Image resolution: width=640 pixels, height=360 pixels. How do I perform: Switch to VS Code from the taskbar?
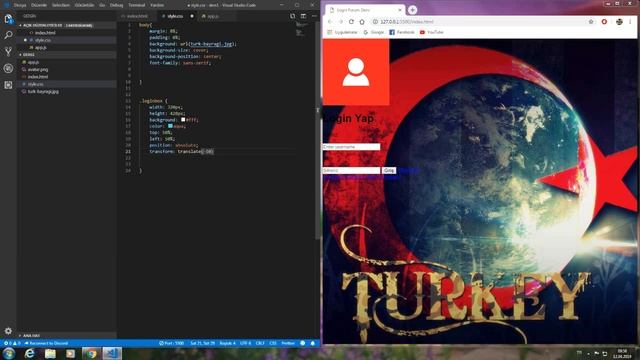(x=112, y=353)
